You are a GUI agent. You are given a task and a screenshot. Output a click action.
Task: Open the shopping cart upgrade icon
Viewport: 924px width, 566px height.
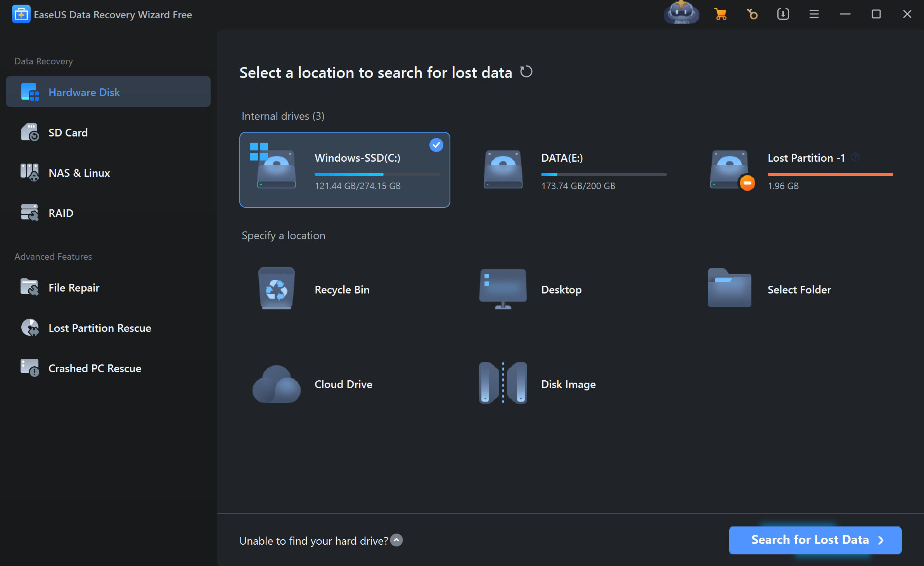click(x=720, y=14)
